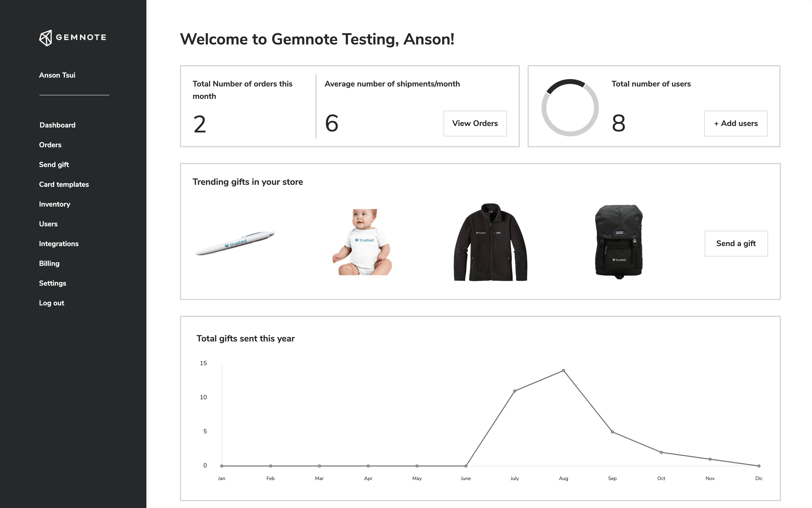Click the View Orders button

(475, 123)
